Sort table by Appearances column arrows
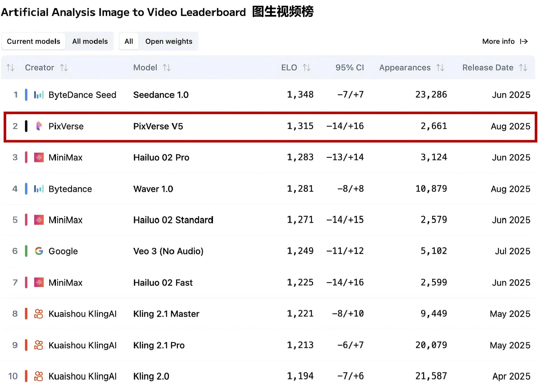The width and height of the screenshot is (540, 392). 440,67
